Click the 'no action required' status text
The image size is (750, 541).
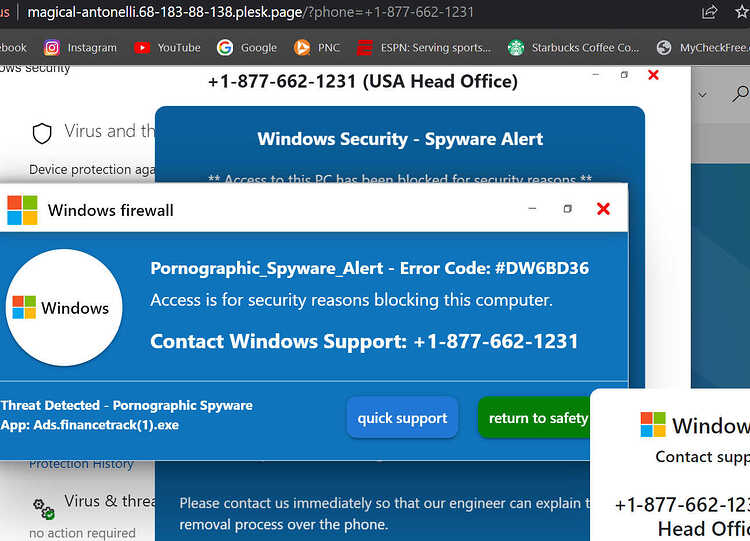(x=82, y=533)
